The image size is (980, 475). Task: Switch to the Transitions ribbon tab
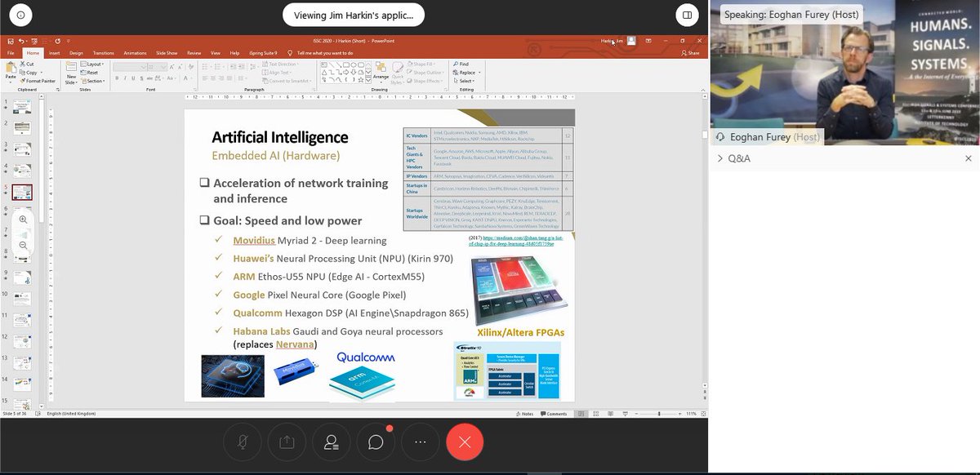104,52
